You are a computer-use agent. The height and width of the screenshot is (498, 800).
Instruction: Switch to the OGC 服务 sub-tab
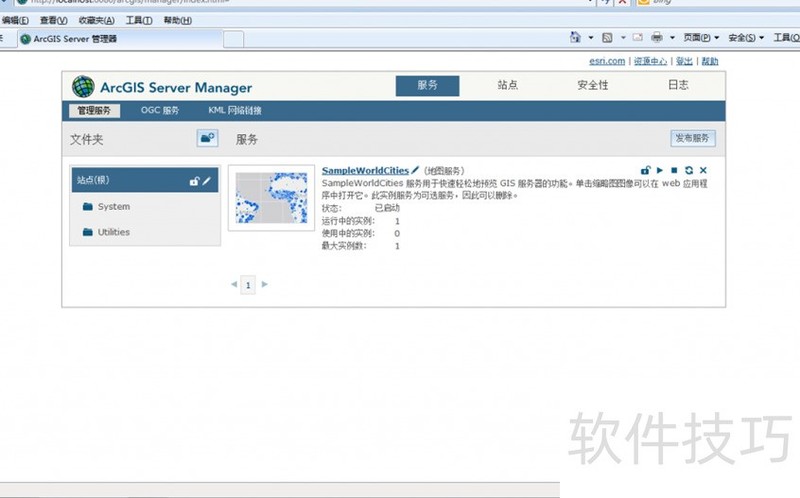tap(160, 111)
